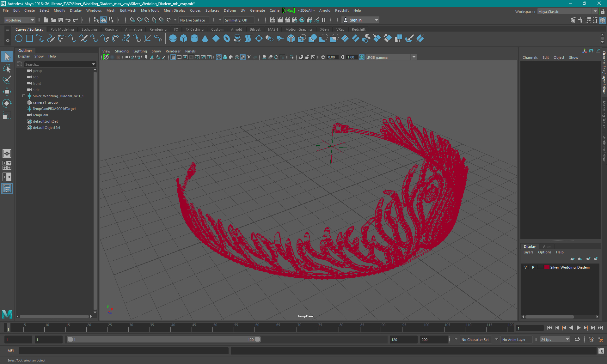Image resolution: width=607 pixels, height=364 pixels.
Task: Click the MEL command input line
Action: pyautogui.click(x=124, y=351)
